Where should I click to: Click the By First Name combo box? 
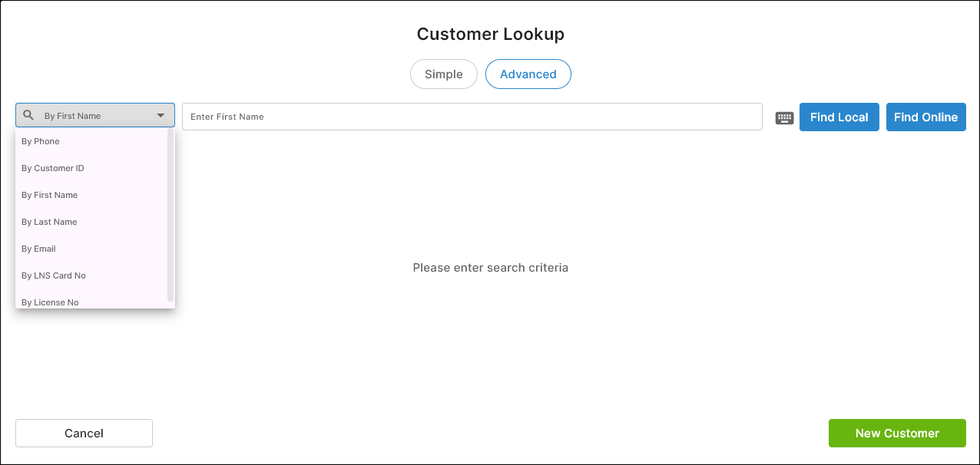click(x=95, y=116)
